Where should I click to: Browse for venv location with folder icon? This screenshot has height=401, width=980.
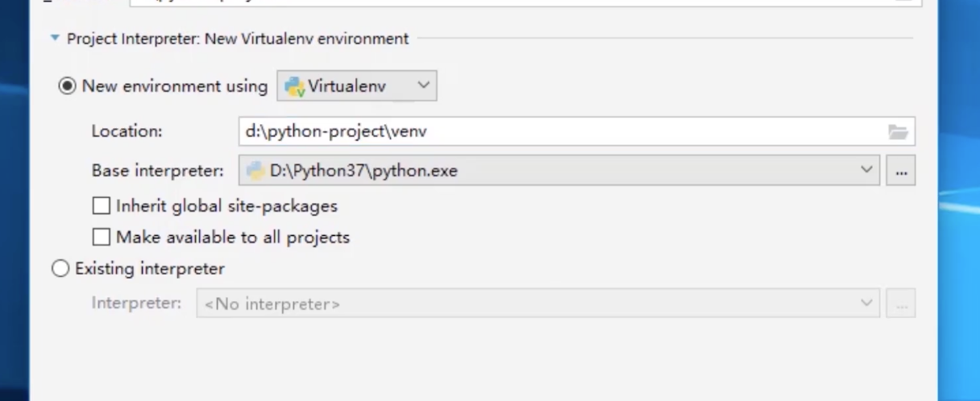[x=898, y=132]
